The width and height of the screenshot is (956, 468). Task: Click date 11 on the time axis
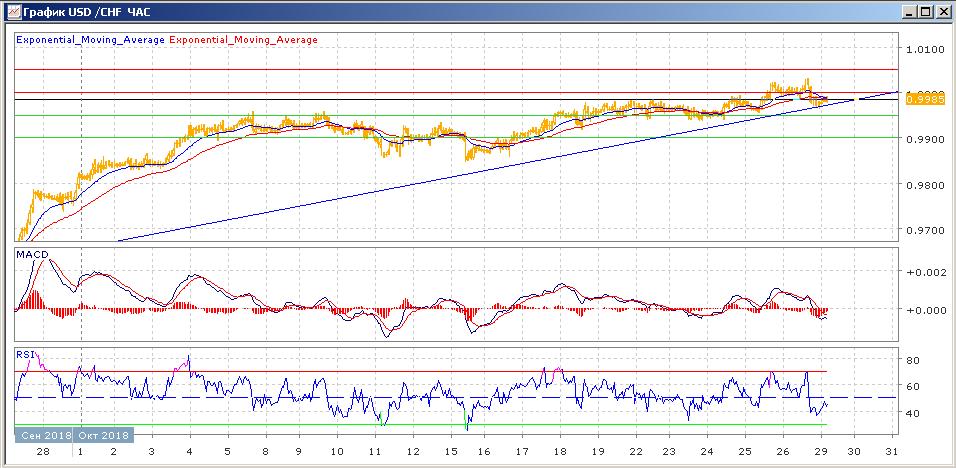pyautogui.click(x=376, y=452)
